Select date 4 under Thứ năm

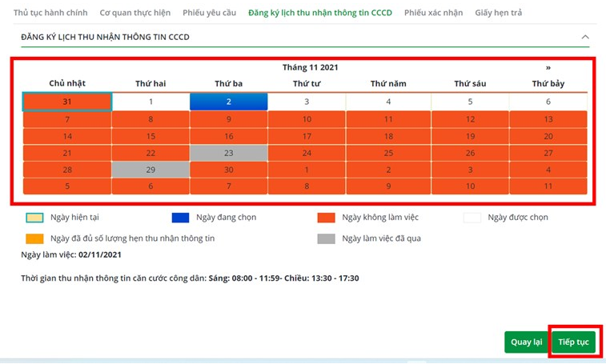pos(388,102)
